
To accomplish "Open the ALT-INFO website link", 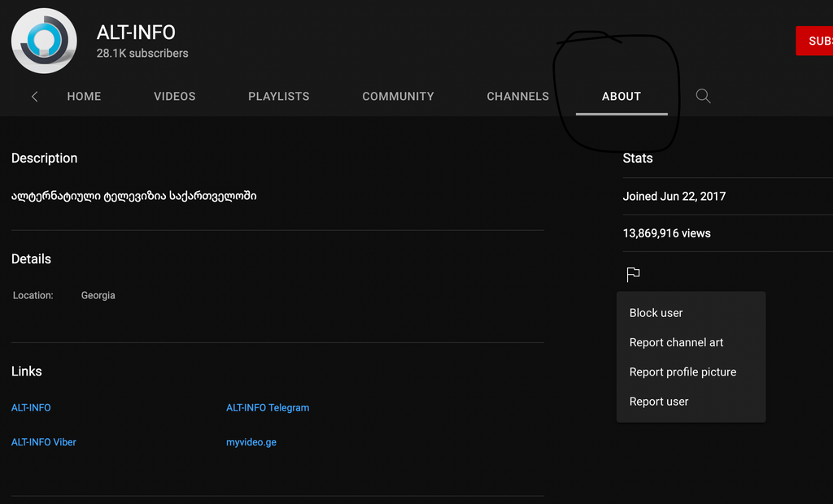I will tap(31, 408).
